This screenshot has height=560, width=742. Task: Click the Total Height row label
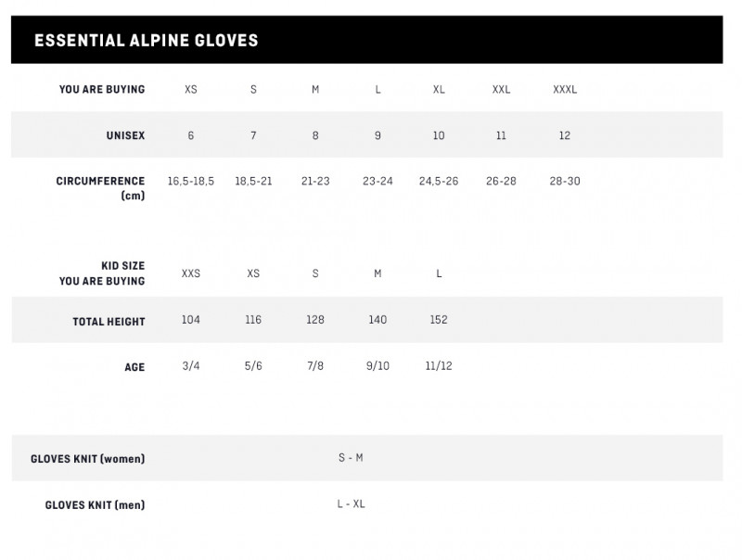tap(109, 322)
